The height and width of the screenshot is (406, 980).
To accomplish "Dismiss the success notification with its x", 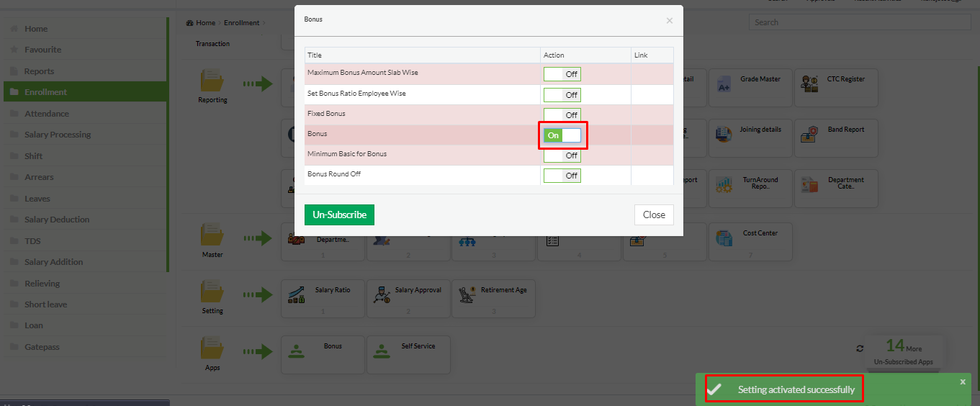I will click(x=963, y=382).
